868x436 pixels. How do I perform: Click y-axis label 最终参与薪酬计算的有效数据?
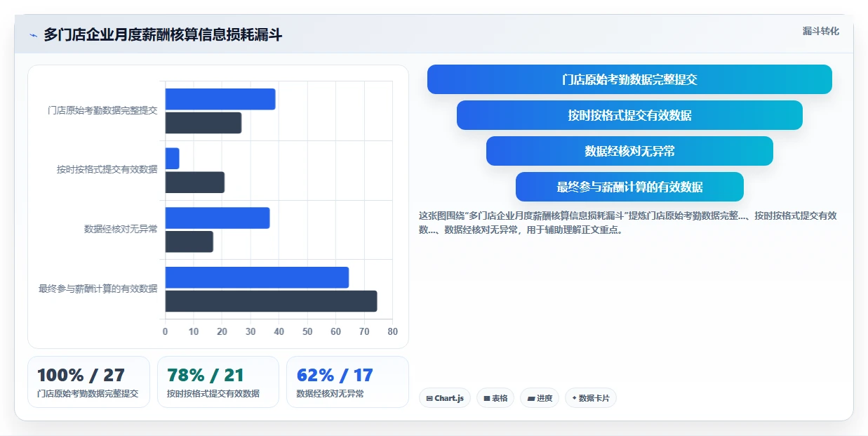pyautogui.click(x=98, y=289)
